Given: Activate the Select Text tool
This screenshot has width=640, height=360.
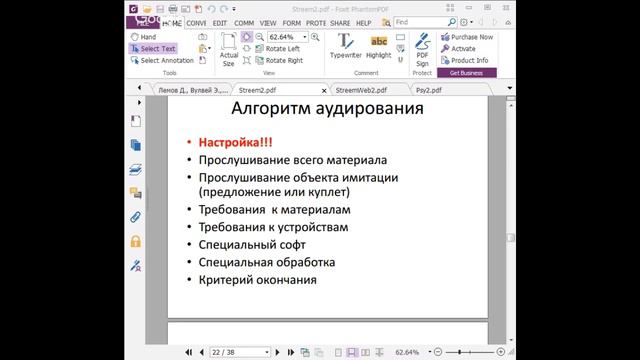Looking at the screenshot, I should click(153, 49).
